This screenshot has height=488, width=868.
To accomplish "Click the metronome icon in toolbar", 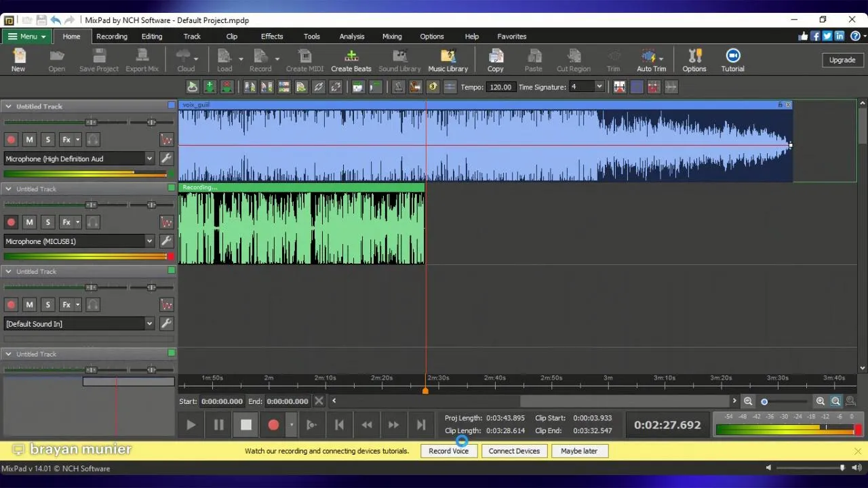I will pos(398,87).
